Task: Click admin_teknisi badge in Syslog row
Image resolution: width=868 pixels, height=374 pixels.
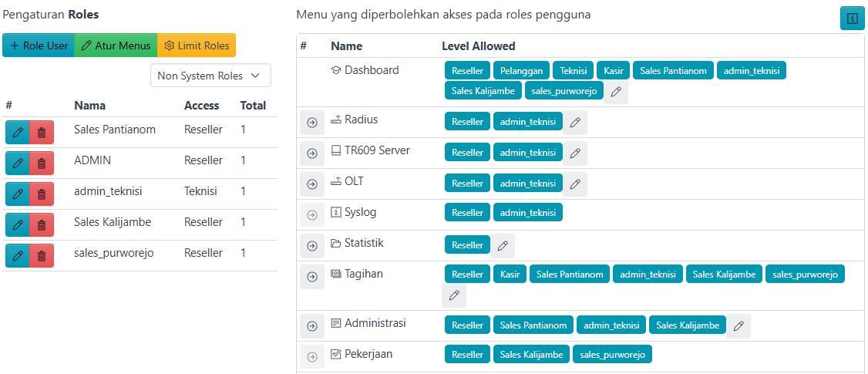Action: 528,212
